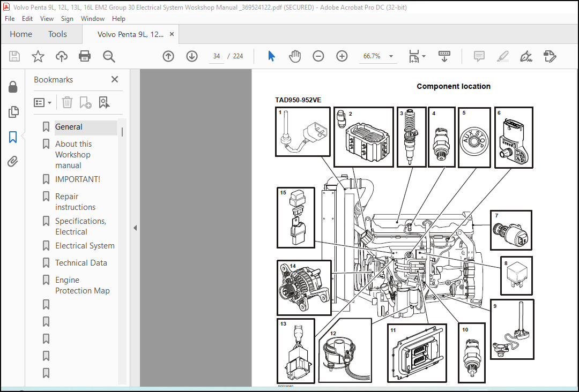The width and height of the screenshot is (579, 392).
Task: Click the Print file icon
Action: 85,56
